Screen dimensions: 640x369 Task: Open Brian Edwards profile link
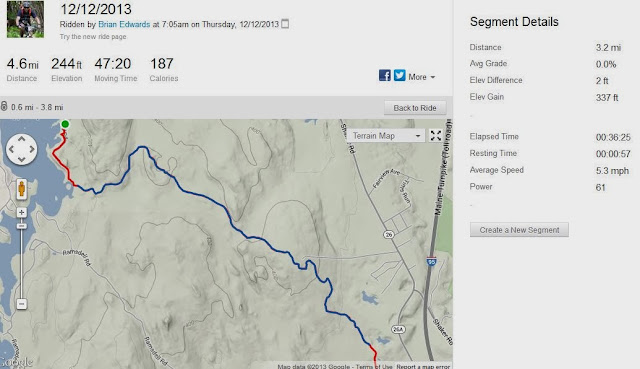tap(124, 24)
